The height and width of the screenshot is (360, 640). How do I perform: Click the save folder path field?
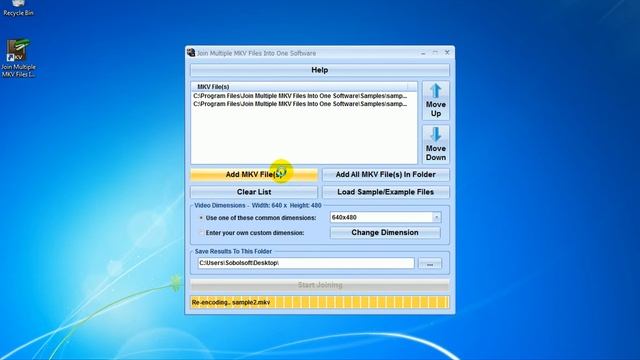point(306,263)
